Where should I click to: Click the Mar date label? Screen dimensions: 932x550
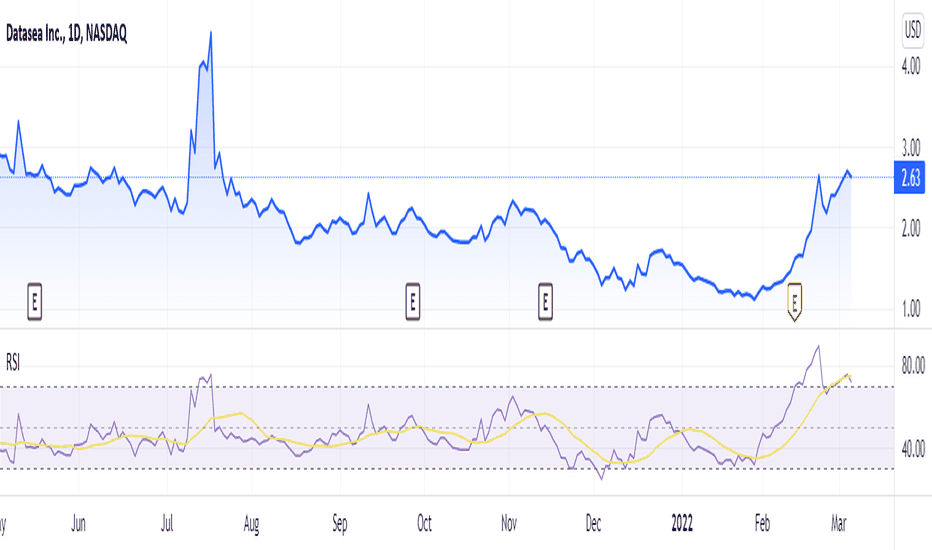839,523
